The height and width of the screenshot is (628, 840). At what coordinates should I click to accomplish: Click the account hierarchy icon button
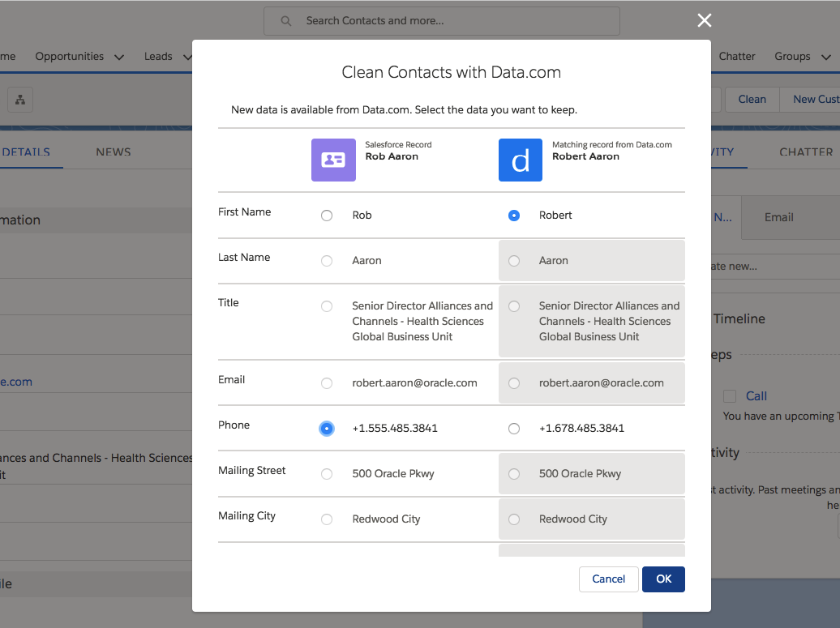click(19, 100)
